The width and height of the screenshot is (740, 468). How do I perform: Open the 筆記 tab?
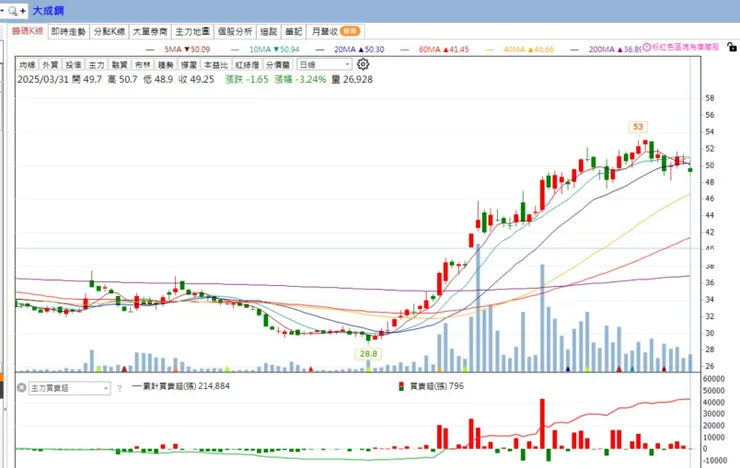[294, 32]
